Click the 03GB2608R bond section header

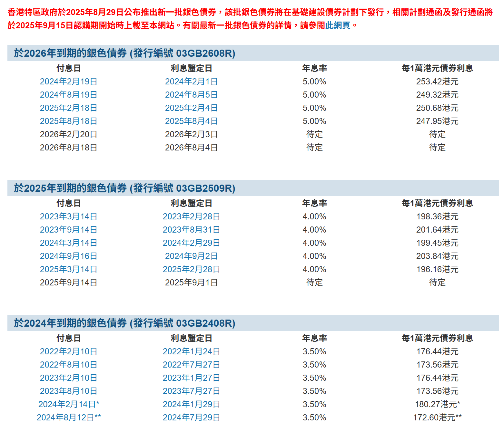coord(124,53)
